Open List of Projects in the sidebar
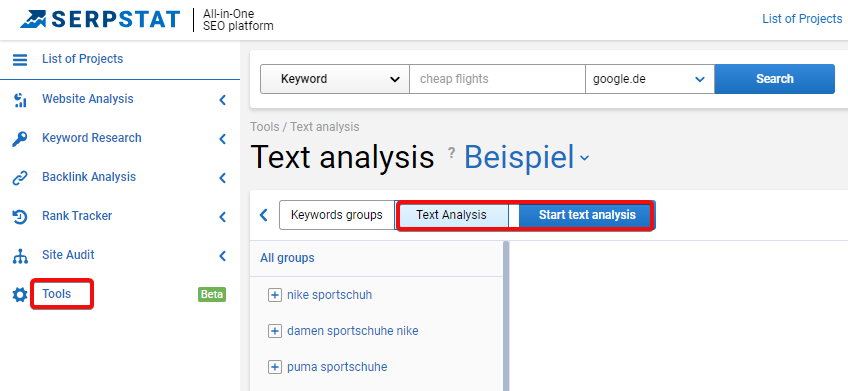 (x=83, y=59)
